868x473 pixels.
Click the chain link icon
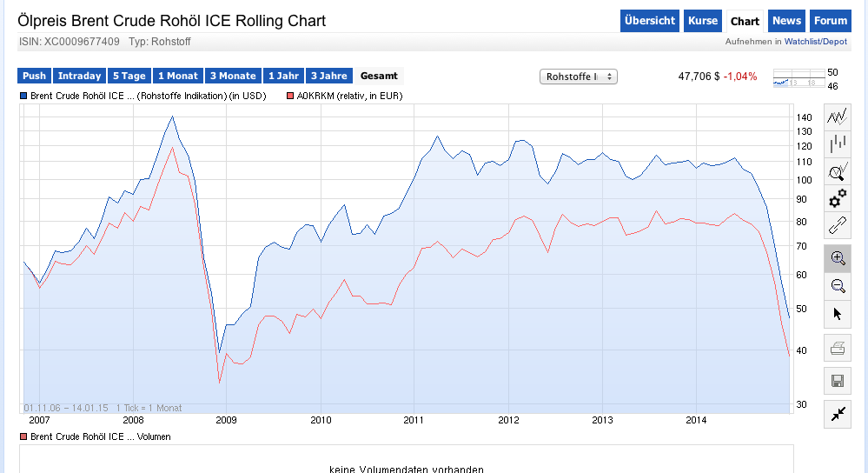(838, 225)
